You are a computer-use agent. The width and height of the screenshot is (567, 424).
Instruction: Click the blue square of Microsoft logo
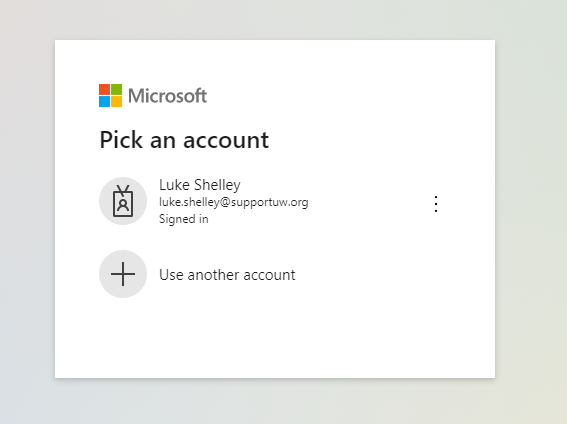104,102
